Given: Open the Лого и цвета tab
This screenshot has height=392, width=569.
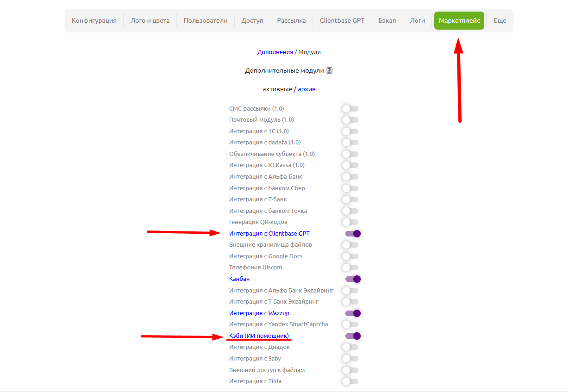Looking at the screenshot, I should pyautogui.click(x=150, y=21).
